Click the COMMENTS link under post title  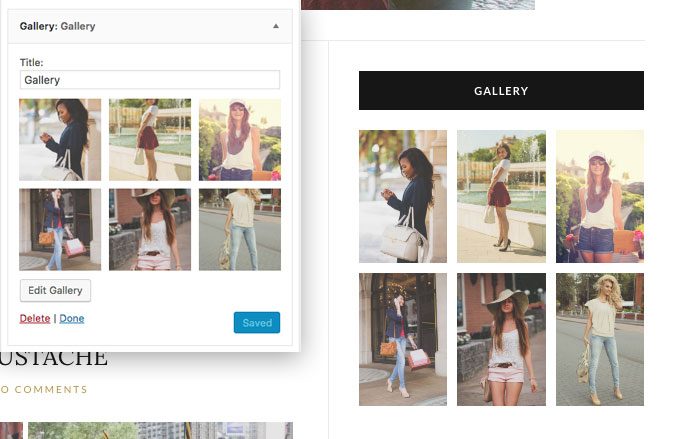(x=44, y=390)
